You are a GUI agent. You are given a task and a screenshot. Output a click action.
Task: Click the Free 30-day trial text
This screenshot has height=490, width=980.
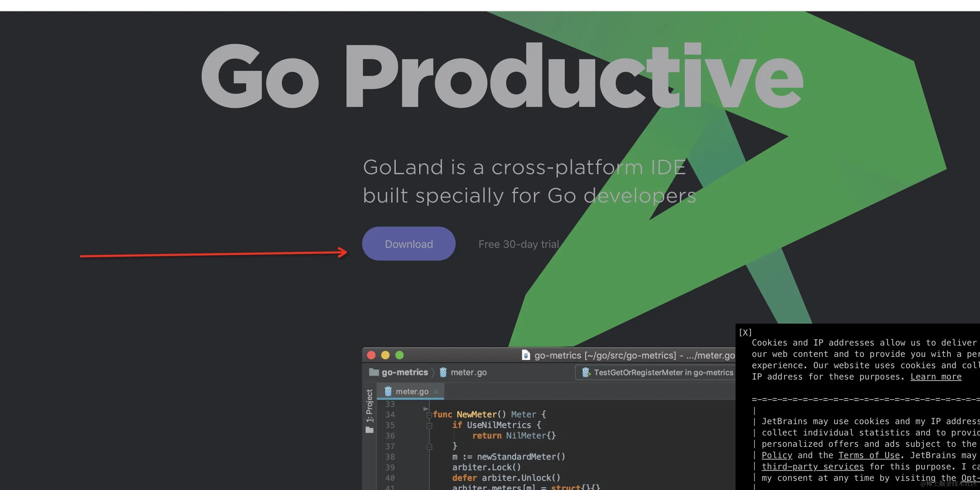(519, 244)
